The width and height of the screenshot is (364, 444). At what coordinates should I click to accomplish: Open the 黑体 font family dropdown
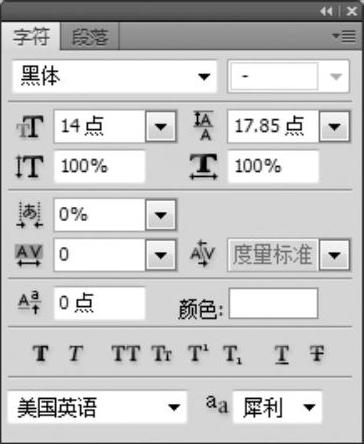(x=115, y=77)
